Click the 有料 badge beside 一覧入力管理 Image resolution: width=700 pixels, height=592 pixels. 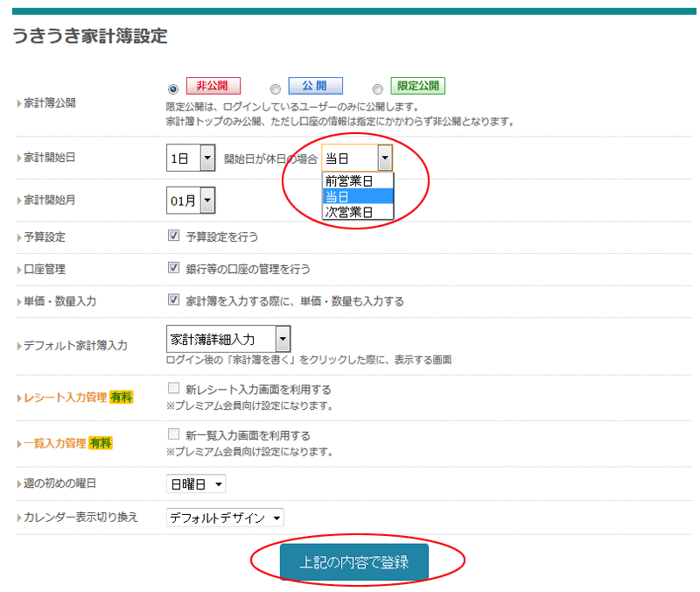click(x=101, y=443)
